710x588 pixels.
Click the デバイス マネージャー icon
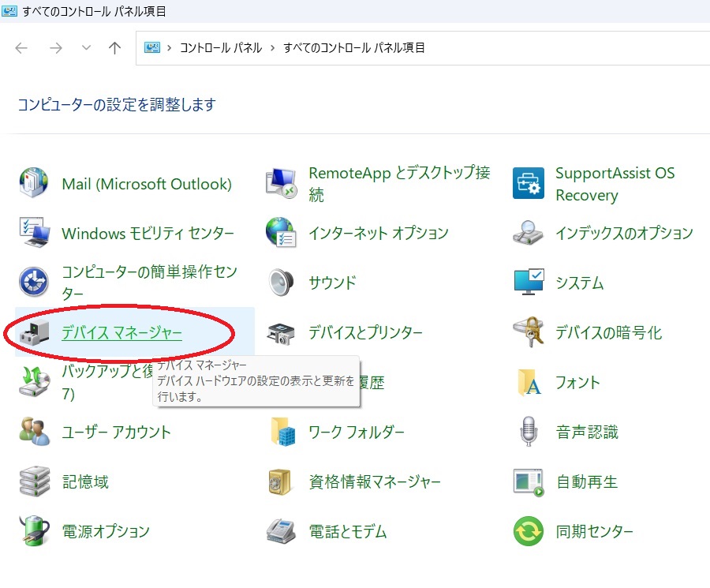pos(34,332)
